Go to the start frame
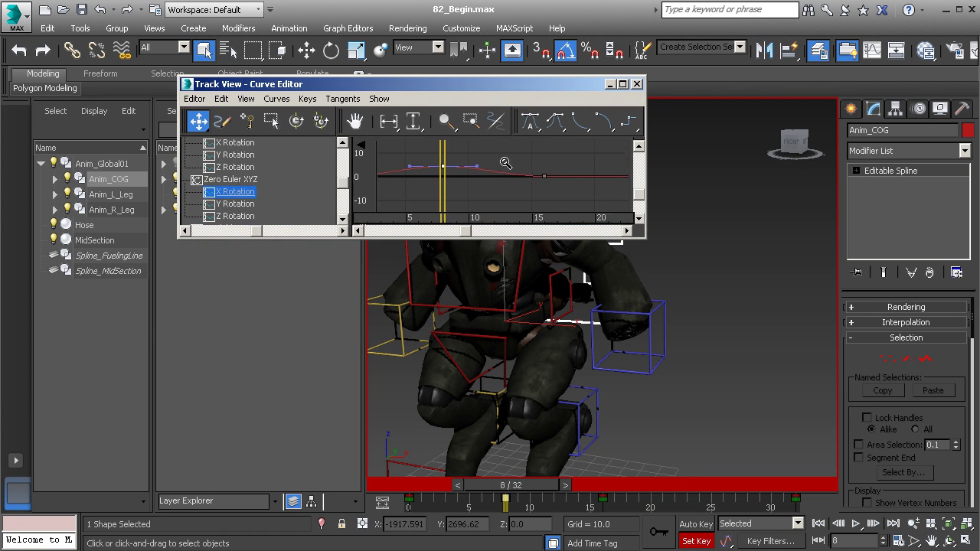The image size is (980, 551). [x=818, y=523]
